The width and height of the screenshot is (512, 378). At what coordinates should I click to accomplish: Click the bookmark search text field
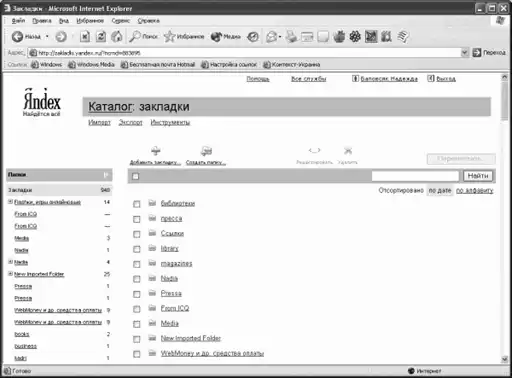[415, 176]
